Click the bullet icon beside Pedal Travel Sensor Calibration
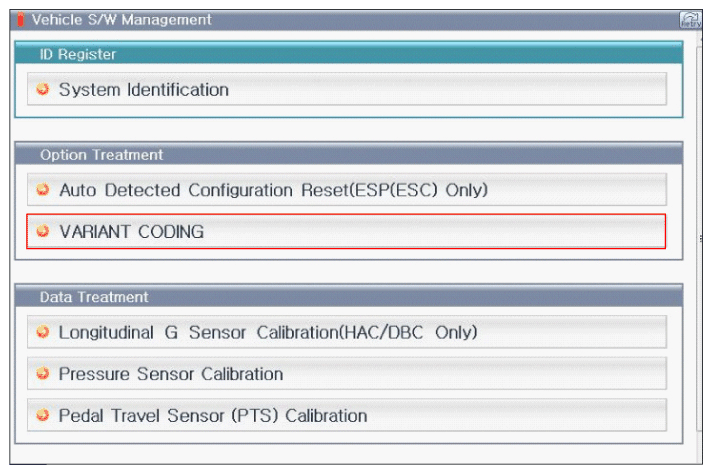 [x=43, y=415]
